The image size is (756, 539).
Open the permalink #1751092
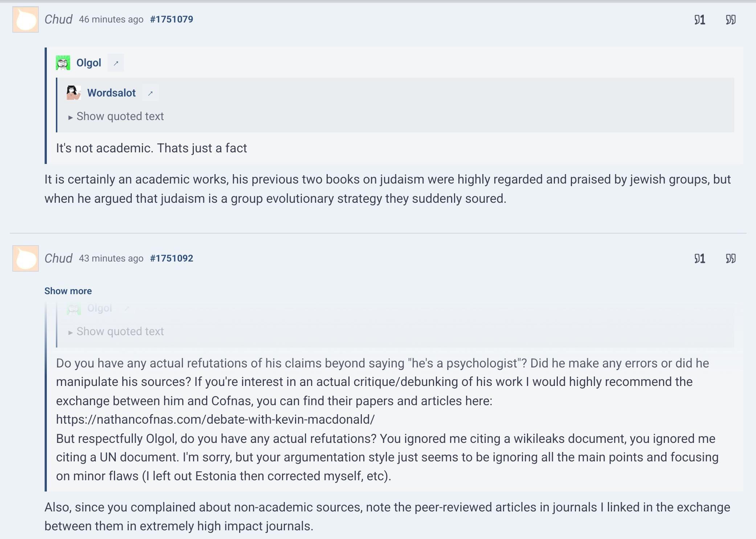(x=171, y=258)
